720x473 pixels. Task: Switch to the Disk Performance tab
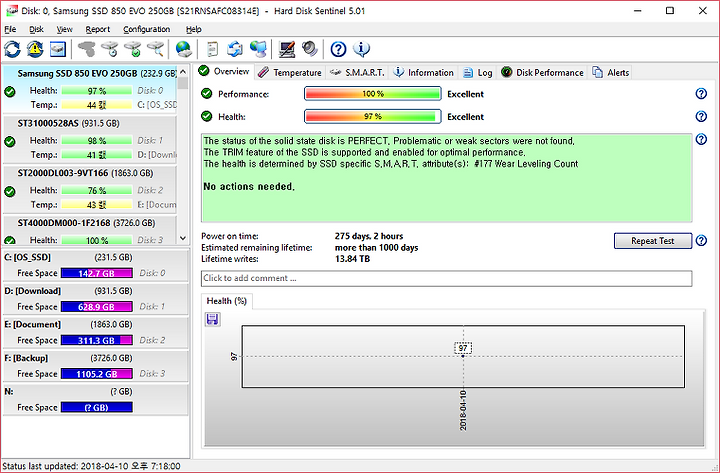(x=542, y=72)
